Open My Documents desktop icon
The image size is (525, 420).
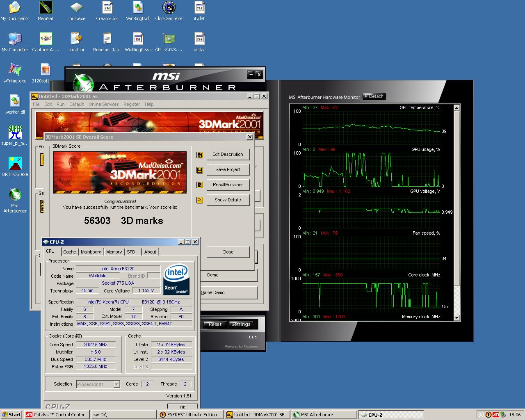pos(15,11)
